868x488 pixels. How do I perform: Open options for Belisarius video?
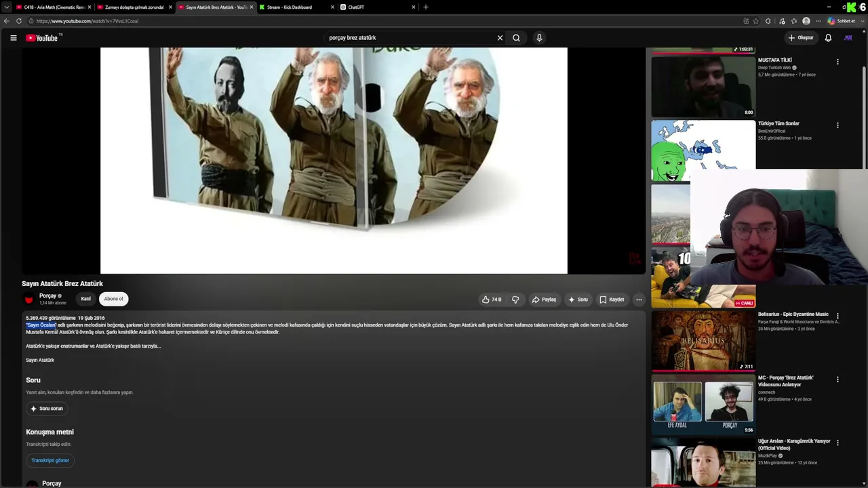[x=837, y=316]
